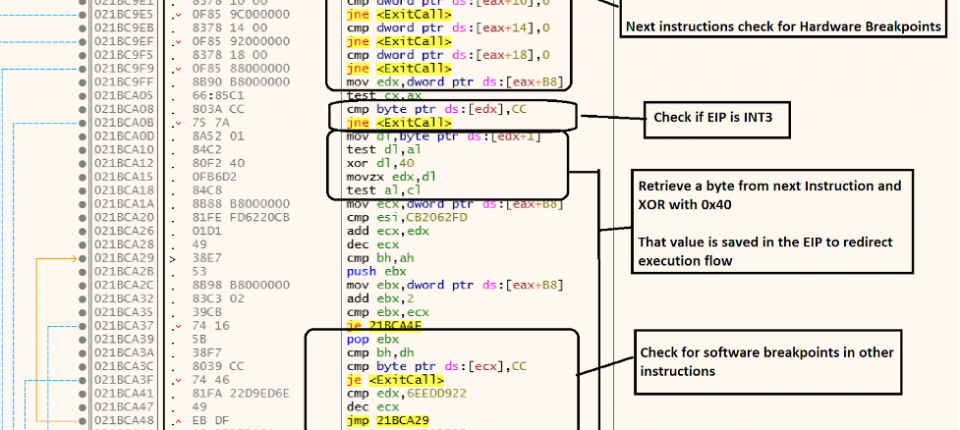Click orange arrow head pointing to 021BCA29
Viewport: 960px width, 430px height.
click(x=72, y=258)
